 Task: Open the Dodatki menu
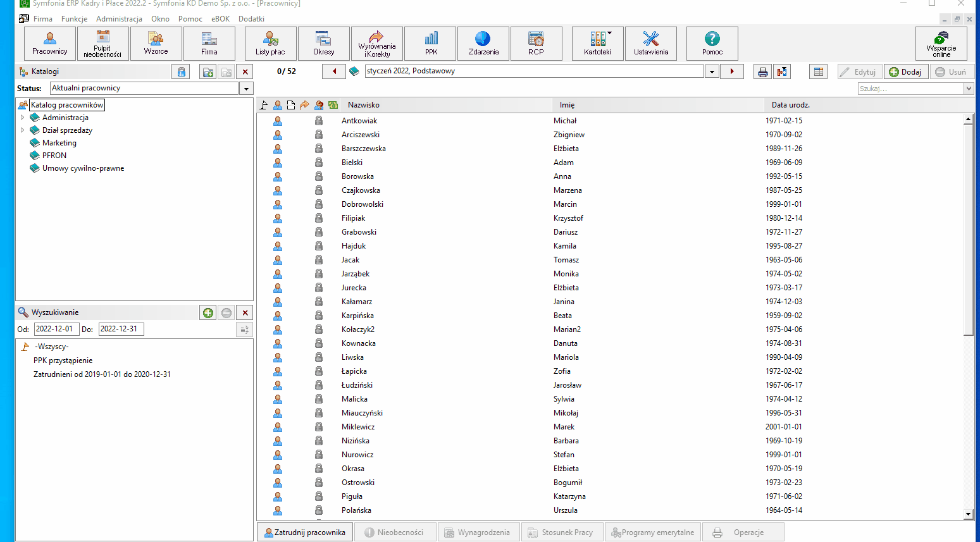tap(251, 19)
